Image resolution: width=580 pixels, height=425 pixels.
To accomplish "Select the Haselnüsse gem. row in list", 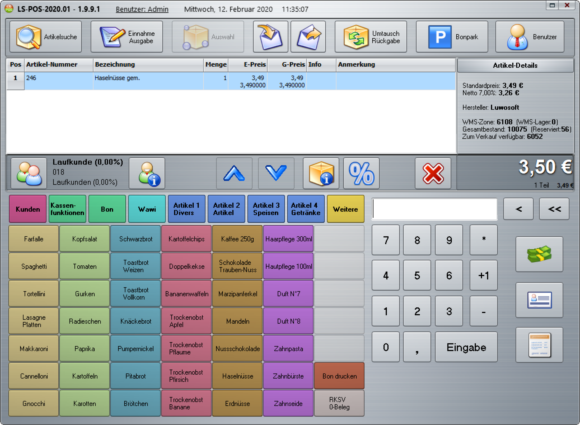I will pos(231,81).
